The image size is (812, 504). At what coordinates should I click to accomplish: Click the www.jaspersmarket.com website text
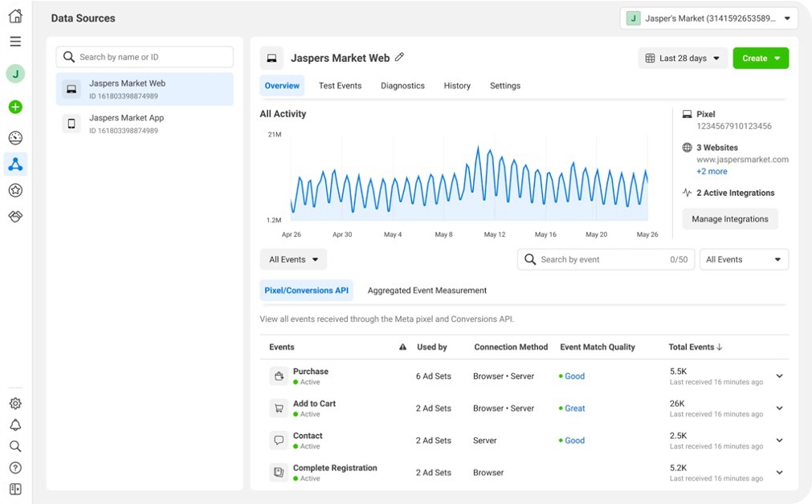[743, 160]
